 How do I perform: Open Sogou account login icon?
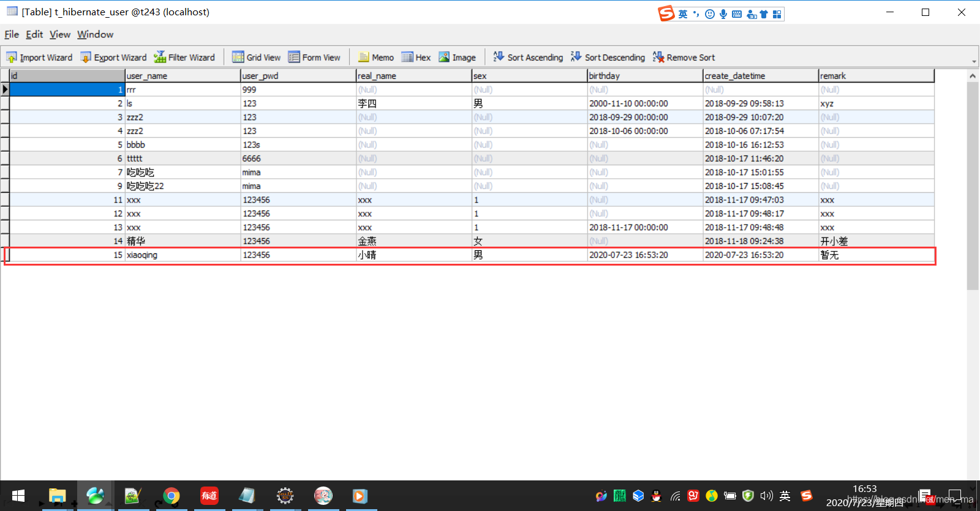(752, 14)
